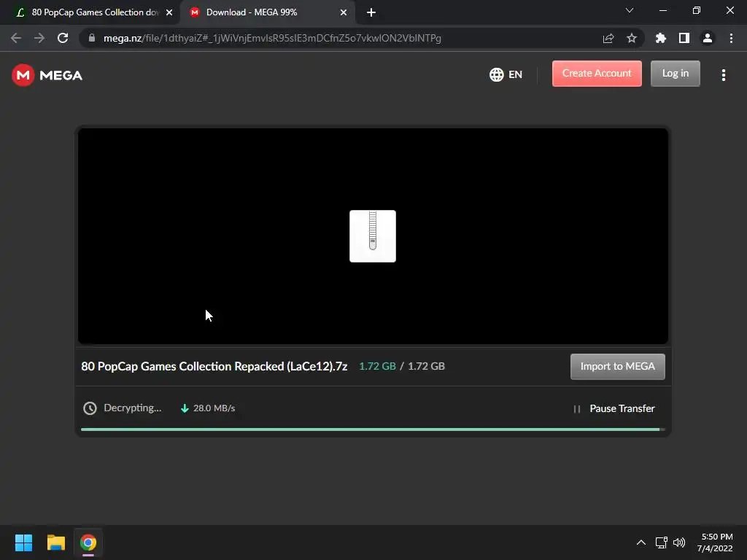Open the MEGA page three-dot menu
Image resolution: width=747 pixels, height=560 pixels.
723,75
